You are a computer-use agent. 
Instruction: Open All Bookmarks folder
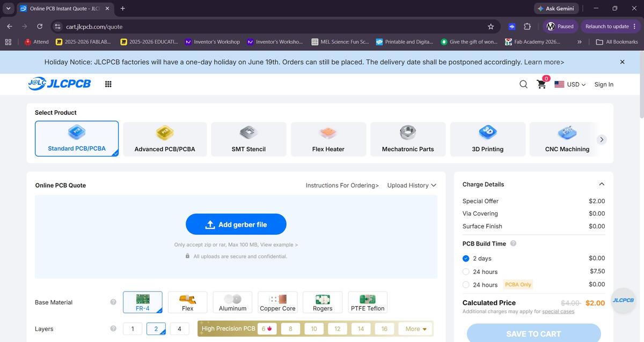pyautogui.click(x=617, y=42)
